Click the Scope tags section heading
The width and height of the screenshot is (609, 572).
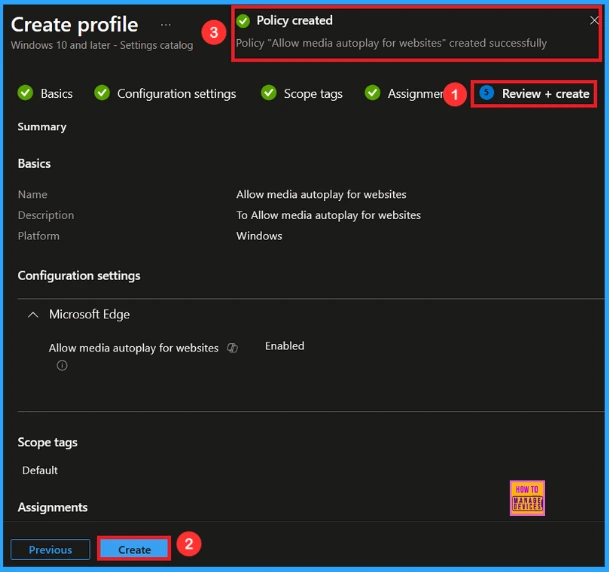[47, 442]
